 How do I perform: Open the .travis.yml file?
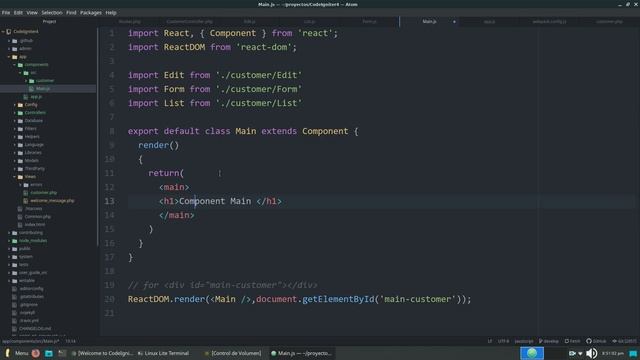(x=29, y=320)
